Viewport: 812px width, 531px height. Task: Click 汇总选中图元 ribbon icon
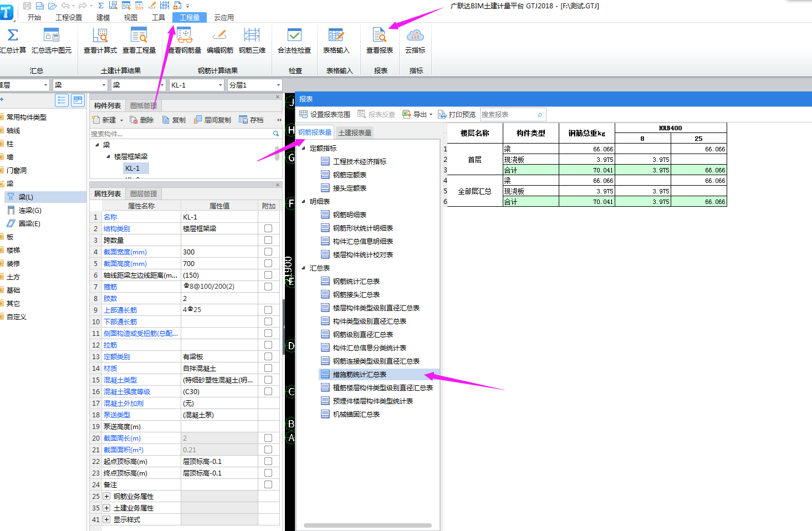pos(52,40)
